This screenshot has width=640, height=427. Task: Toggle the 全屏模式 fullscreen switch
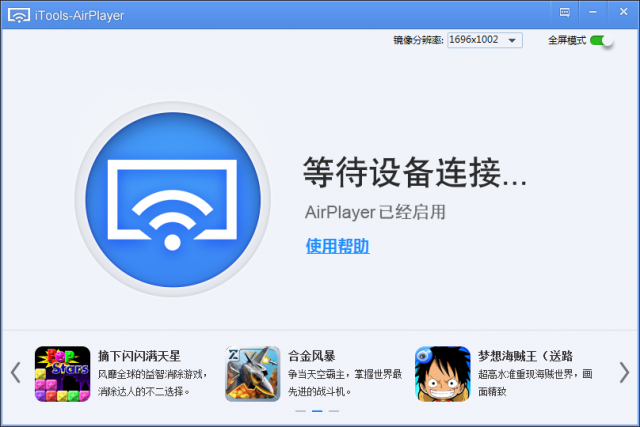pos(602,40)
